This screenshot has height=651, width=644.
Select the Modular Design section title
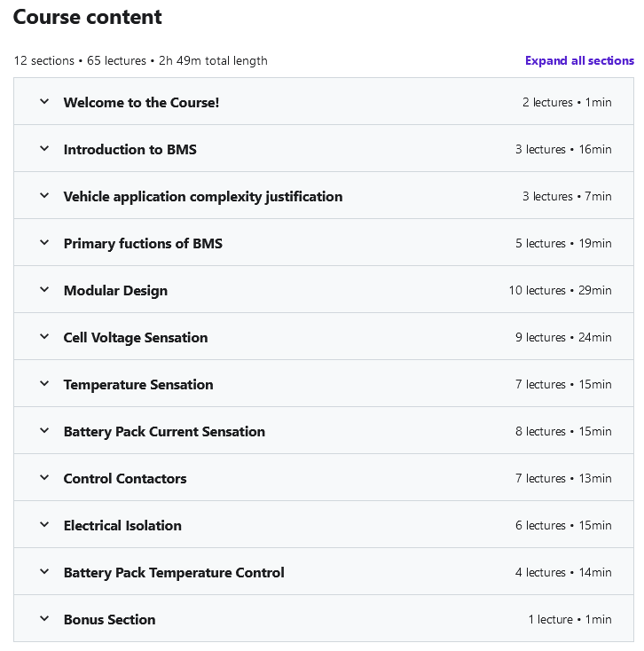point(115,291)
